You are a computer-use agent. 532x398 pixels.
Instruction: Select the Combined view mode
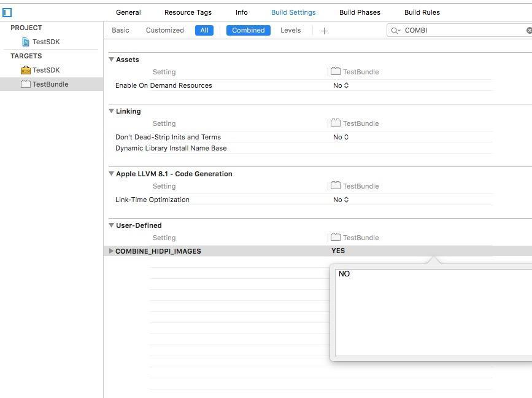point(249,30)
